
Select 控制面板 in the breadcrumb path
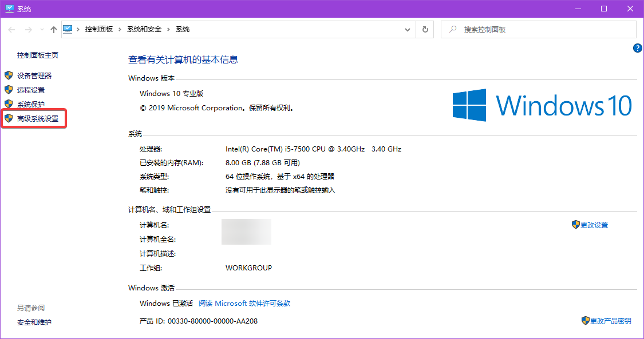98,29
